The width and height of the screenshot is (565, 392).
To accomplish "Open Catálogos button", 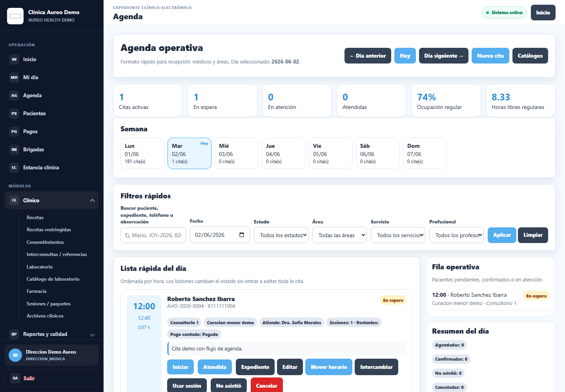I will pyautogui.click(x=530, y=56).
